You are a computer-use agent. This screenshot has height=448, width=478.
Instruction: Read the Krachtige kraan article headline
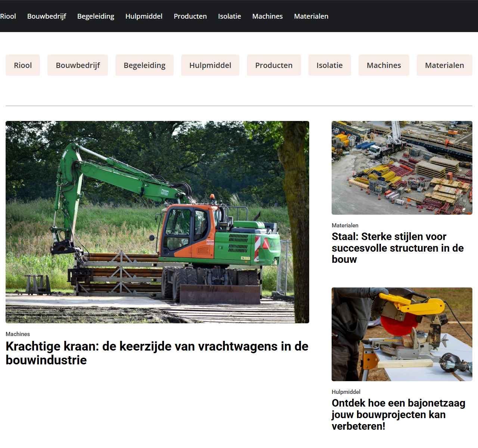(x=157, y=353)
